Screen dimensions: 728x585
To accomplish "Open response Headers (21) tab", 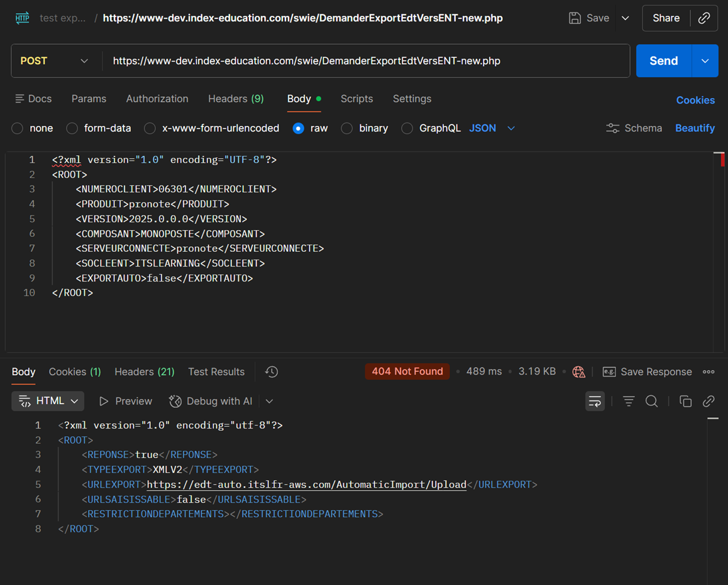I will click(x=145, y=371).
